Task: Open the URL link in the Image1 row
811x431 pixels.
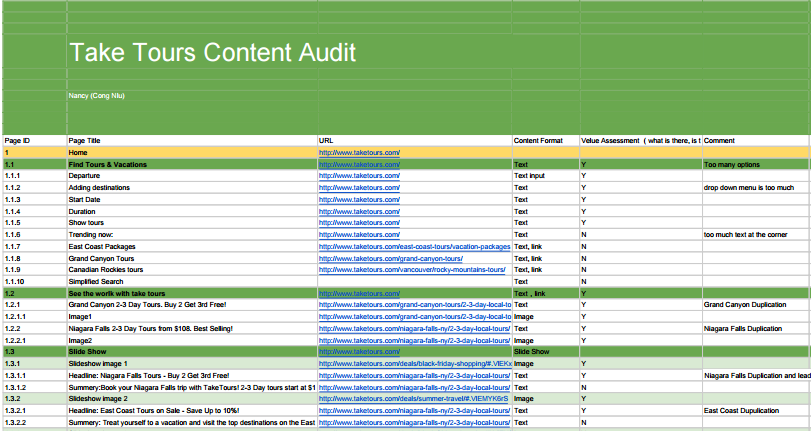Action: tap(415, 317)
